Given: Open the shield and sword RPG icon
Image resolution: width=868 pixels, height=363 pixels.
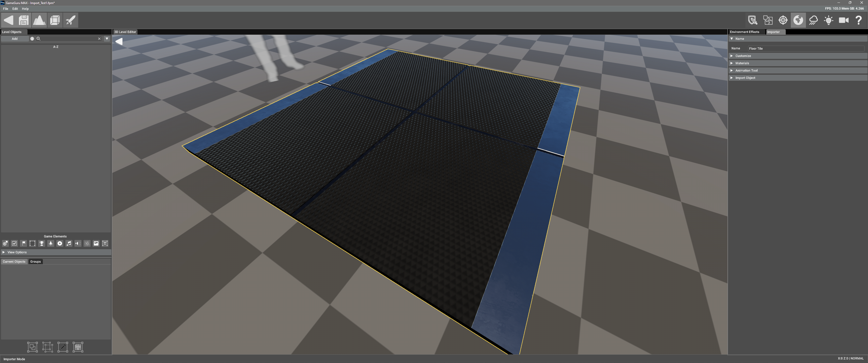Looking at the screenshot, I should (x=752, y=20).
